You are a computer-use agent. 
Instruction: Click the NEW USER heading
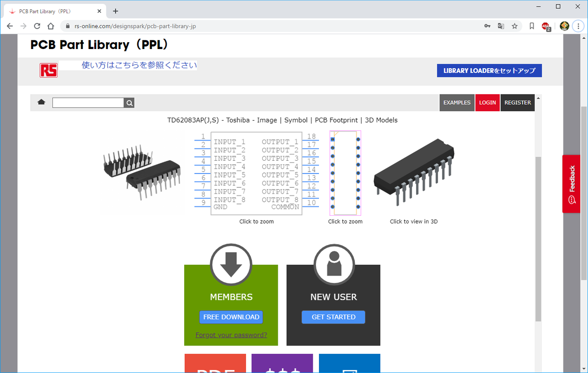pyautogui.click(x=334, y=297)
